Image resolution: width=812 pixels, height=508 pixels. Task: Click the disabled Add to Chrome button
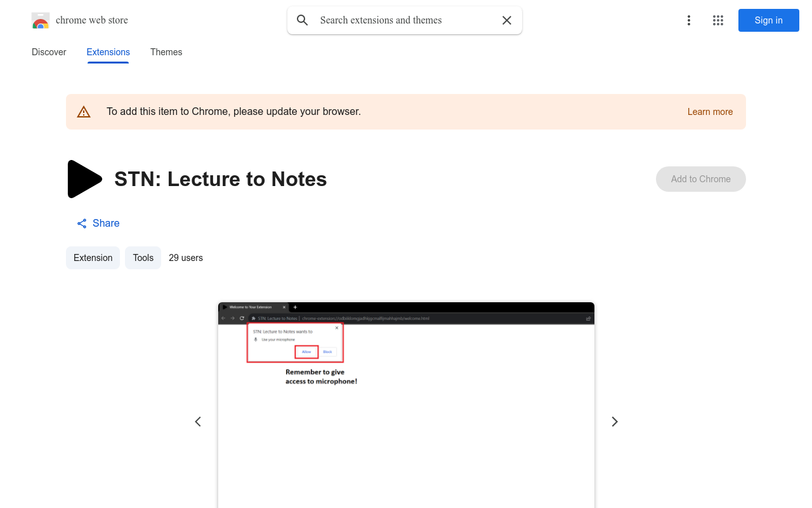pyautogui.click(x=701, y=179)
